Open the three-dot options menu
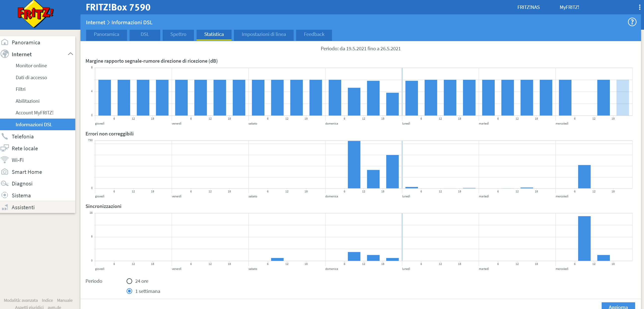644x309 pixels. 640,7
